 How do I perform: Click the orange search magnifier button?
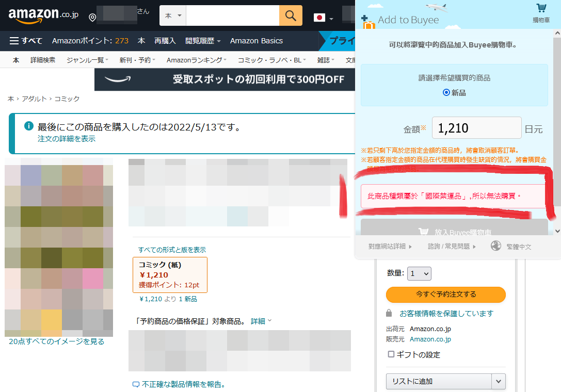pos(291,16)
